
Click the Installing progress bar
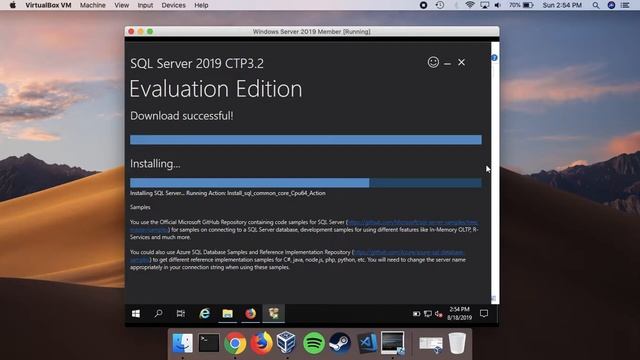pos(306,183)
